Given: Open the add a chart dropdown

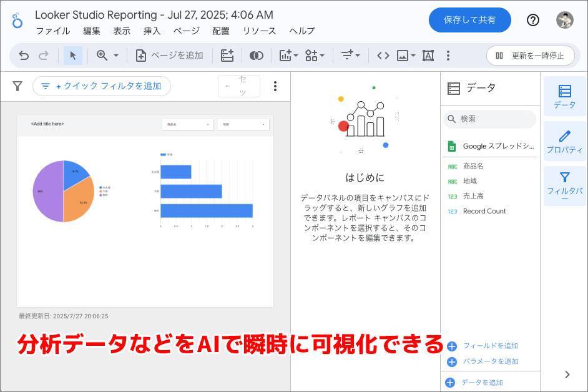Looking at the screenshot, I should [x=288, y=56].
